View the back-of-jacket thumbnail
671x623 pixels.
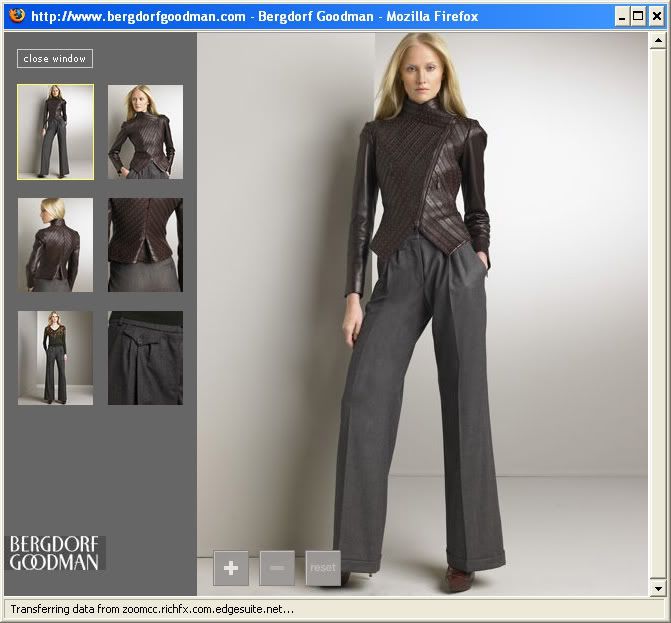(x=55, y=245)
